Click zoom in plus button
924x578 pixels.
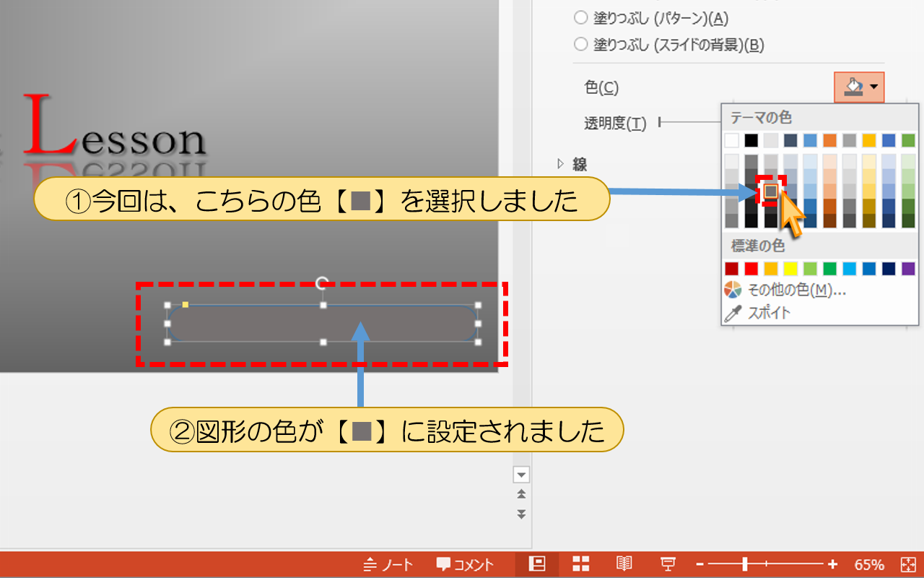(x=832, y=564)
